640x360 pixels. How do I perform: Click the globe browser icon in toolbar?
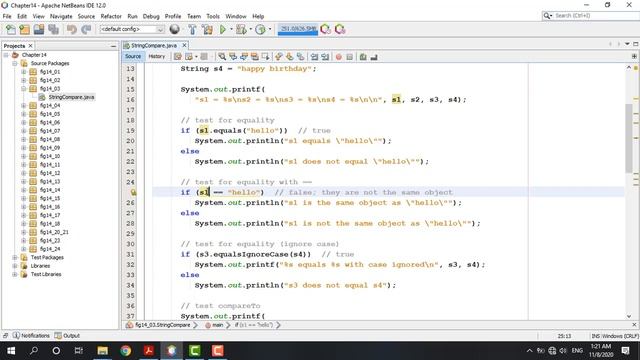point(175,29)
